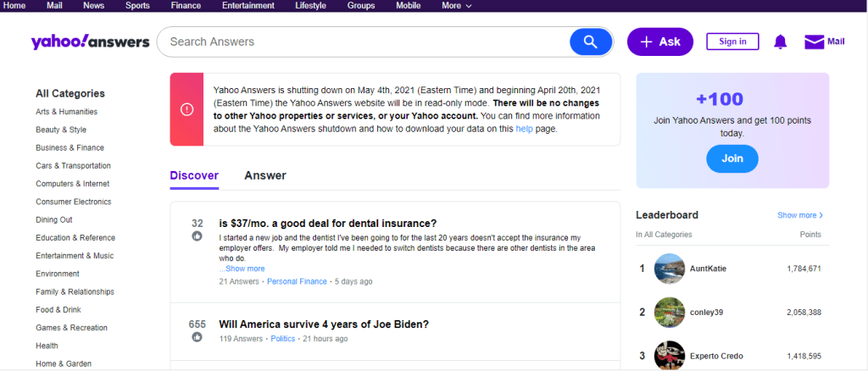The height and width of the screenshot is (371, 868).
Task: Open Mail in the top navigation bar
Action: tap(54, 6)
